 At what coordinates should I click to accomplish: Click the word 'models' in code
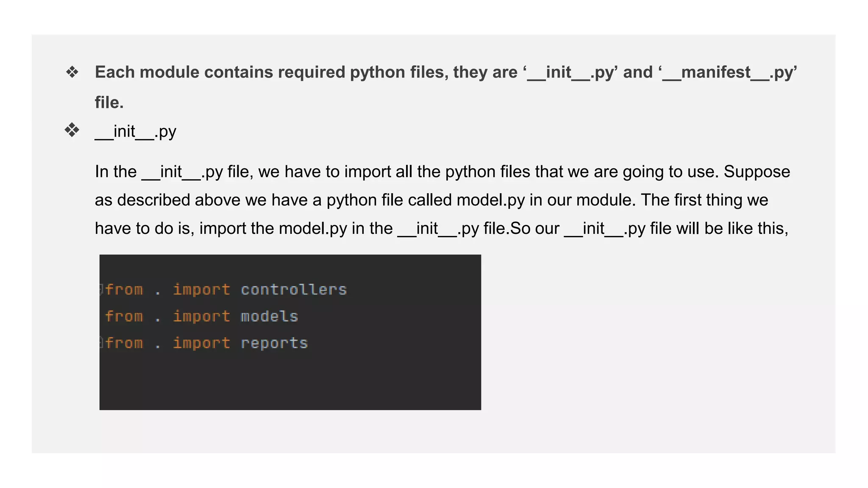point(270,316)
